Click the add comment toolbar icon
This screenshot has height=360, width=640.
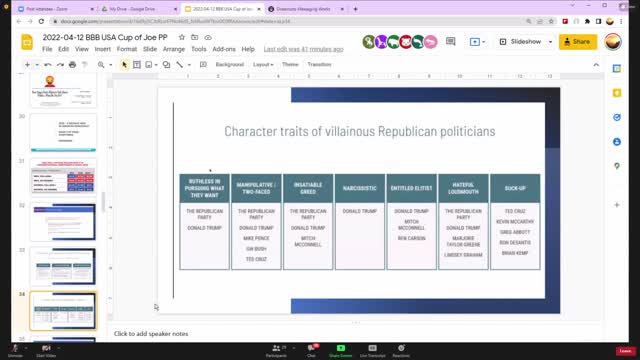203,64
